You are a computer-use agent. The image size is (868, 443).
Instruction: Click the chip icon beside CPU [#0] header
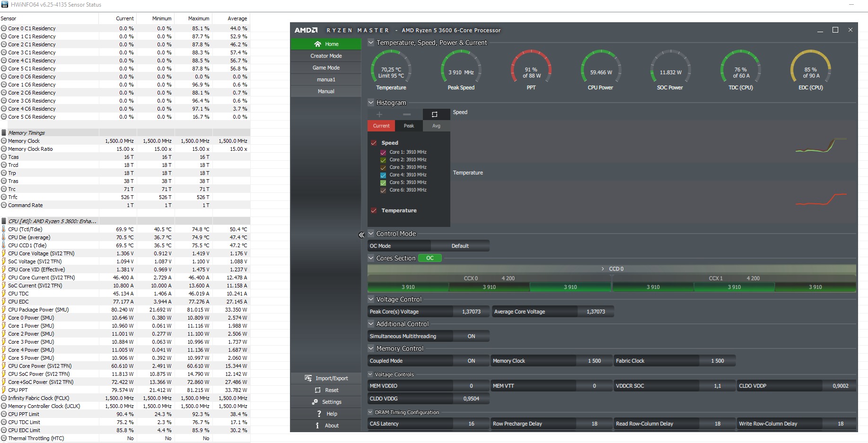pyautogui.click(x=4, y=221)
